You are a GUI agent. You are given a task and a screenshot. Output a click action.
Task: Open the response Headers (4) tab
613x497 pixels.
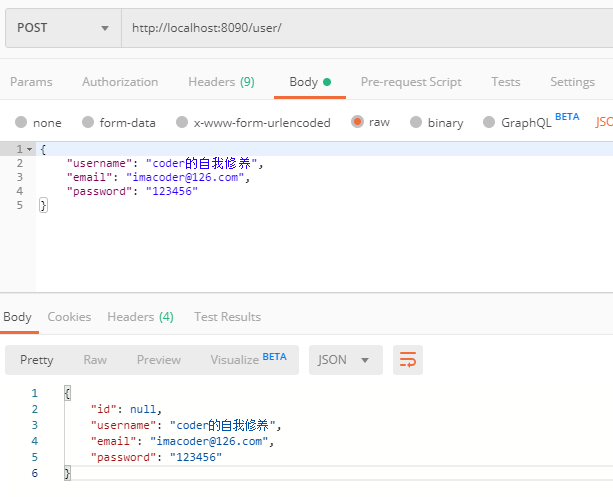[x=140, y=317]
